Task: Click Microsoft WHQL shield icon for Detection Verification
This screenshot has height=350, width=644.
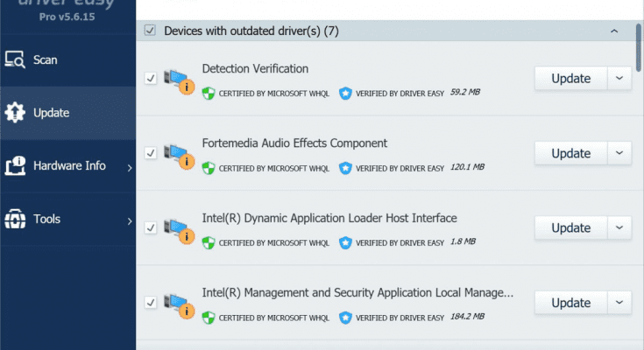Action: (209, 92)
